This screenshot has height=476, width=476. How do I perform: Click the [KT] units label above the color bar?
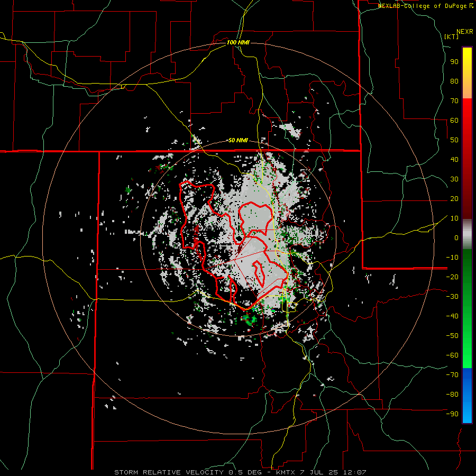452,36
